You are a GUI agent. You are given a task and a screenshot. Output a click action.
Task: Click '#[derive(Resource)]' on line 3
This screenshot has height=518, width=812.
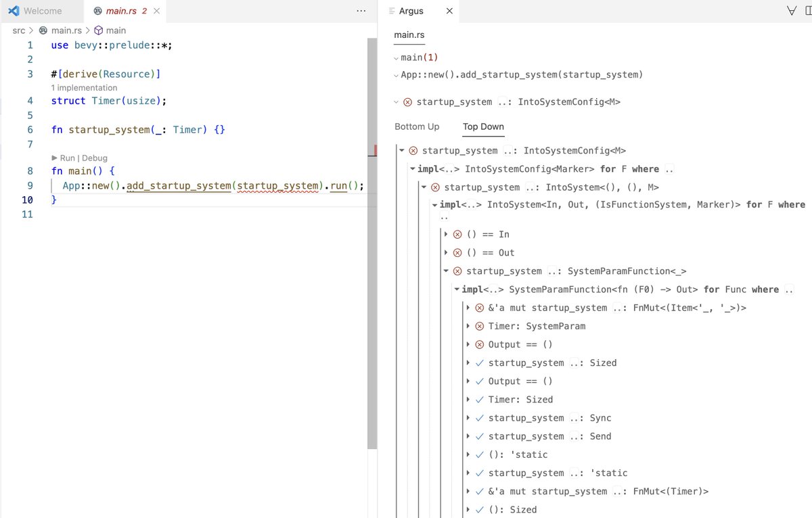click(x=106, y=74)
